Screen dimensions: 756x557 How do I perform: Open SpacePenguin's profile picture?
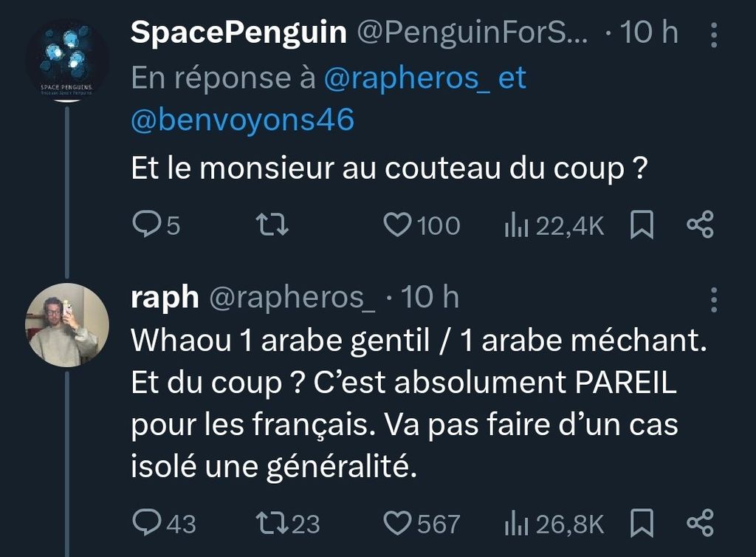[67, 61]
